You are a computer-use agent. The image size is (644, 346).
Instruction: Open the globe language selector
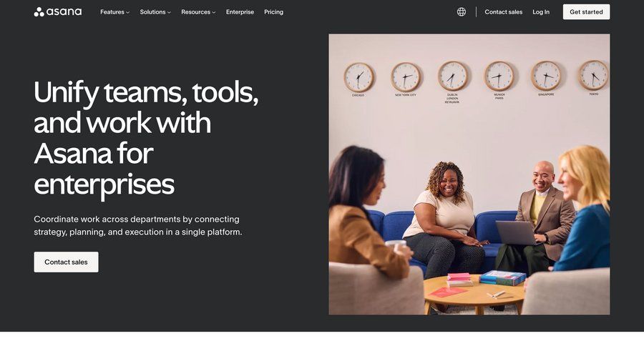[x=462, y=12]
